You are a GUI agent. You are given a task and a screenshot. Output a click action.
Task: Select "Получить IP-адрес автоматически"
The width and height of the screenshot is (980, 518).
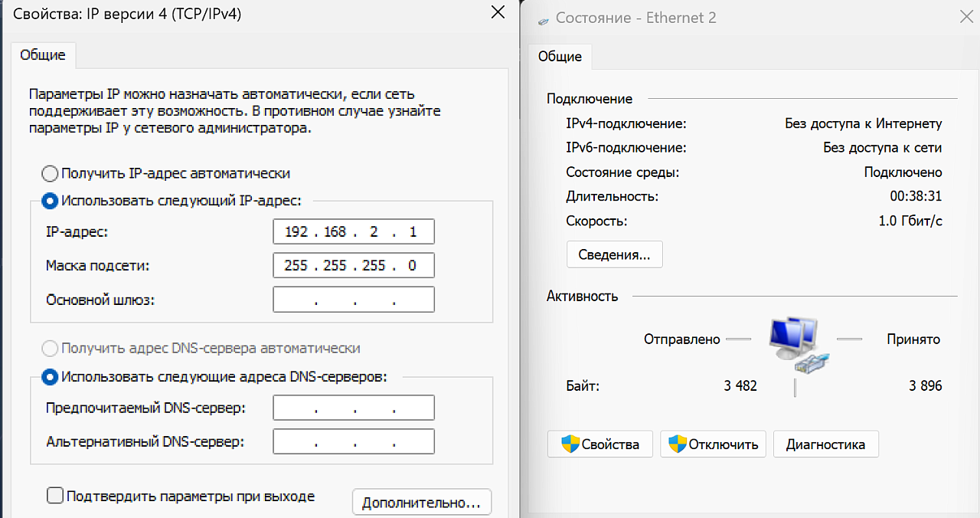pyautogui.click(x=49, y=173)
